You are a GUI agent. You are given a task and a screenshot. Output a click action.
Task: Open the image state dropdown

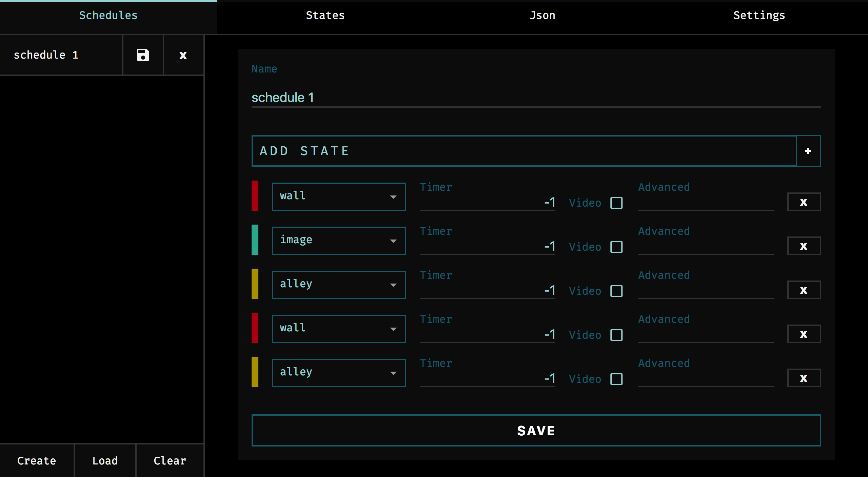pos(339,241)
